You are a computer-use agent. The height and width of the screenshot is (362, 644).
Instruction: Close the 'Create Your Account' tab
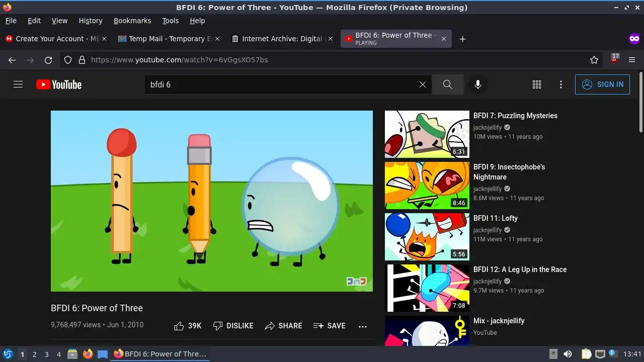[x=104, y=39]
